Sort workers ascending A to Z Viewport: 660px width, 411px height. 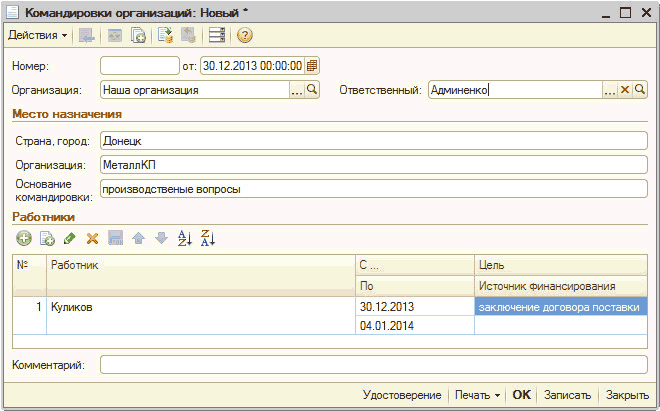point(184,238)
